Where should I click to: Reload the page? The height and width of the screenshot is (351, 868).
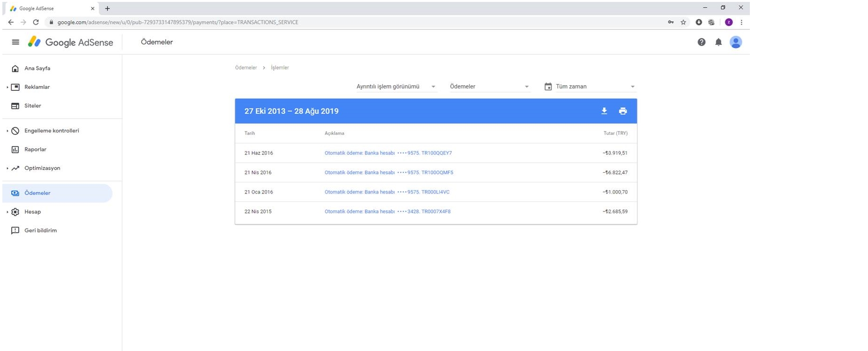pos(36,22)
